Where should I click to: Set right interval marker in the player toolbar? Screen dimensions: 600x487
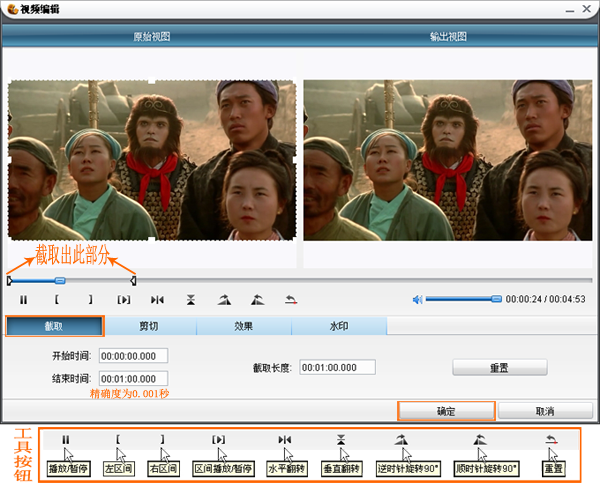[x=90, y=299]
